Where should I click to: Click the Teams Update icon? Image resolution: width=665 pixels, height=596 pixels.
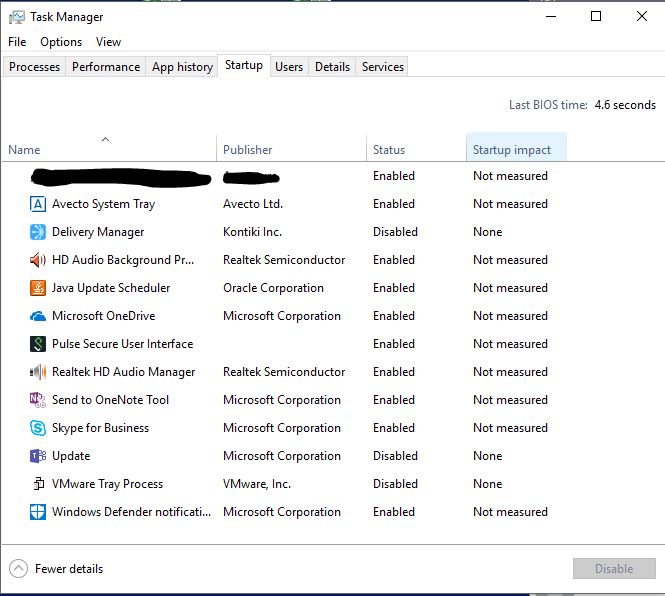pyautogui.click(x=38, y=456)
